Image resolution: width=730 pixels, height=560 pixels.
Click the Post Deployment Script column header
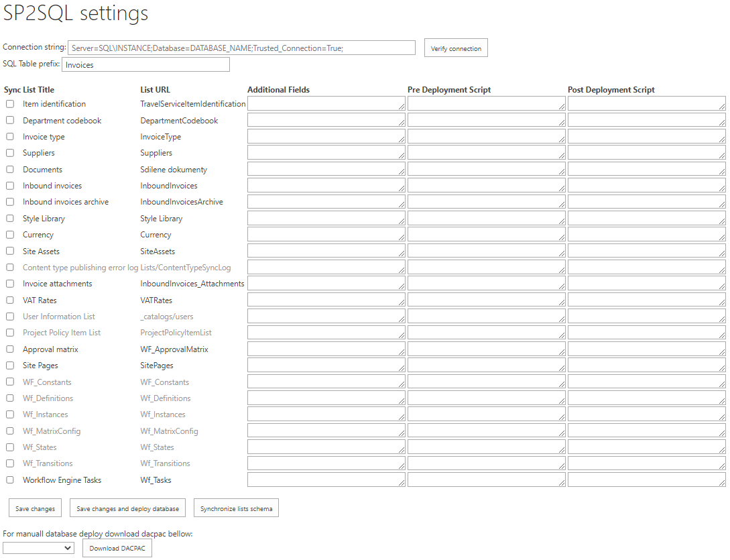click(611, 90)
